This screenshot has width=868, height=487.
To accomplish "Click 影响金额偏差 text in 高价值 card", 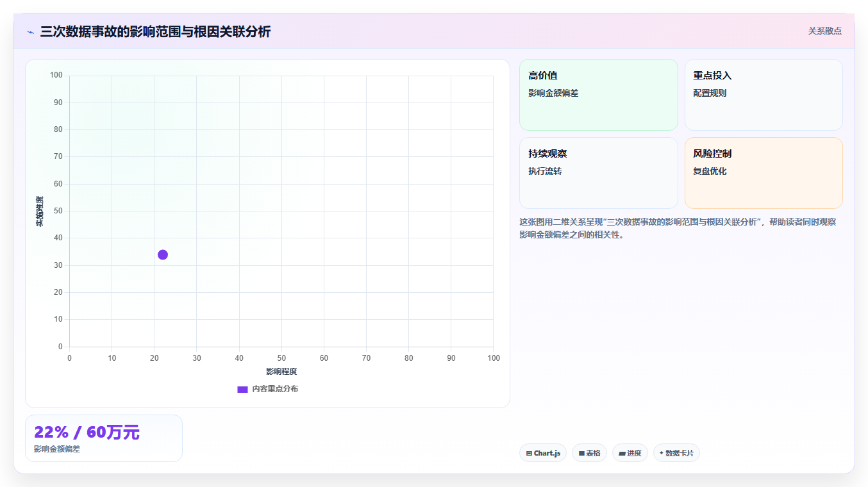I will tap(553, 93).
